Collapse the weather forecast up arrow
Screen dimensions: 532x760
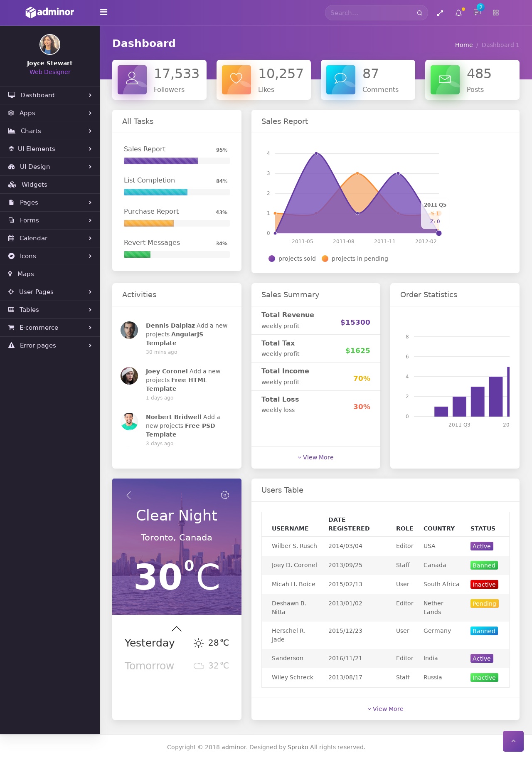[177, 629]
